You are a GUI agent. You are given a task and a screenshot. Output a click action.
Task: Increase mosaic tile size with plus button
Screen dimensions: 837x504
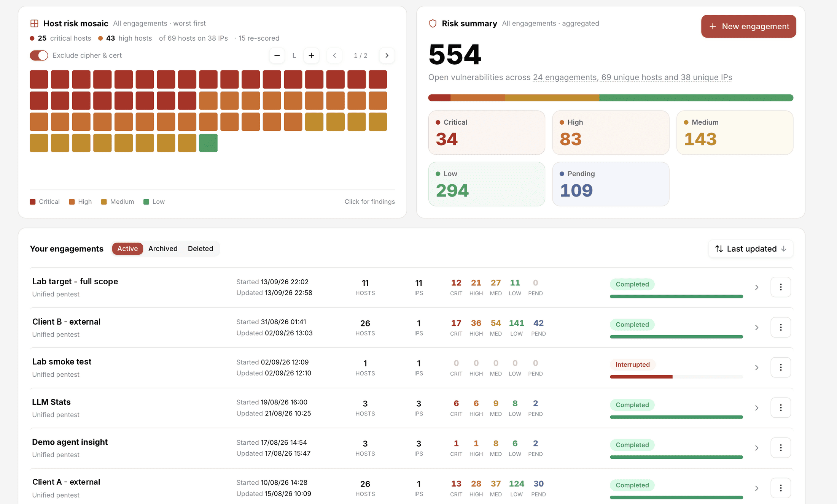[x=311, y=55]
